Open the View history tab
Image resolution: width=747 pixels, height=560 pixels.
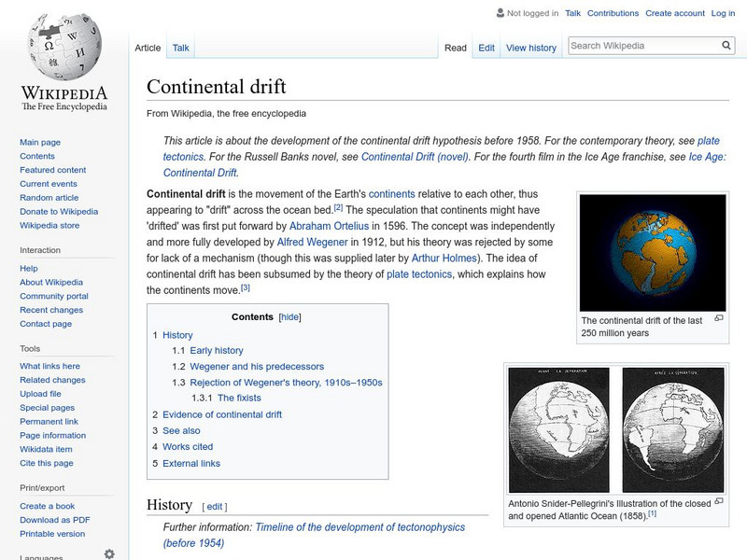531,48
